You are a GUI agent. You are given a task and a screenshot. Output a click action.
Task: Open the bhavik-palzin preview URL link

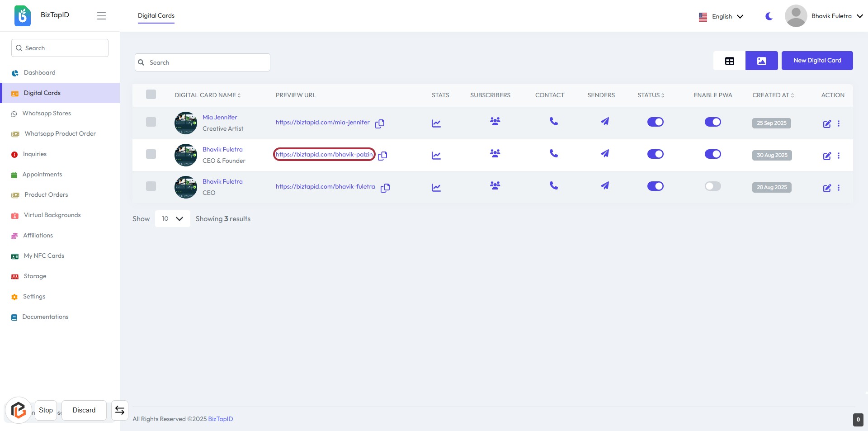pyautogui.click(x=324, y=155)
